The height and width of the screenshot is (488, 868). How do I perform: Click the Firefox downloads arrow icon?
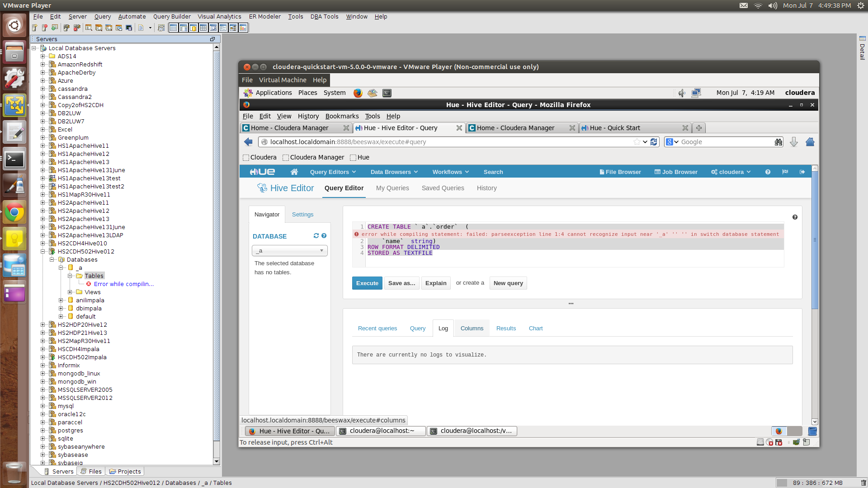(x=793, y=142)
